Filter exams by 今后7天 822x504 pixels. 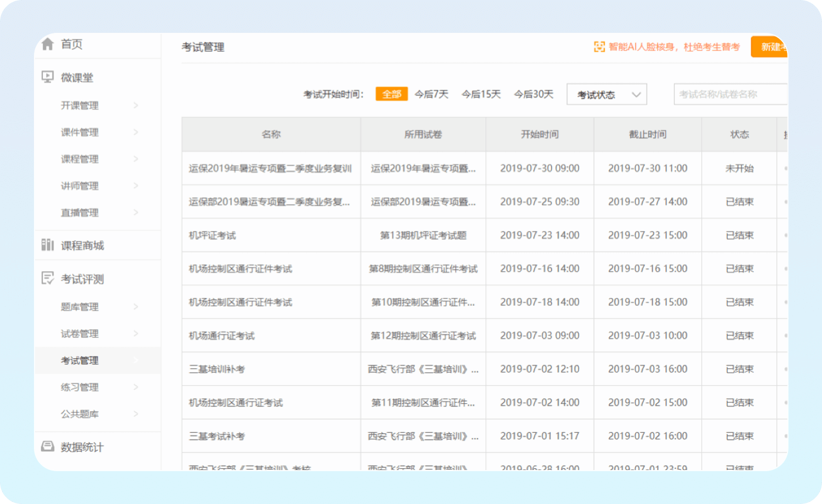tap(431, 94)
